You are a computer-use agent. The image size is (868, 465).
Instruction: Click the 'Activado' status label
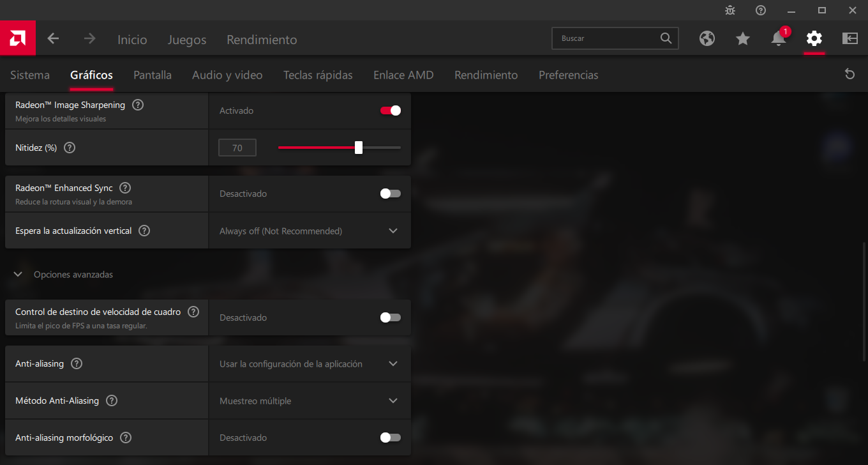pos(237,111)
